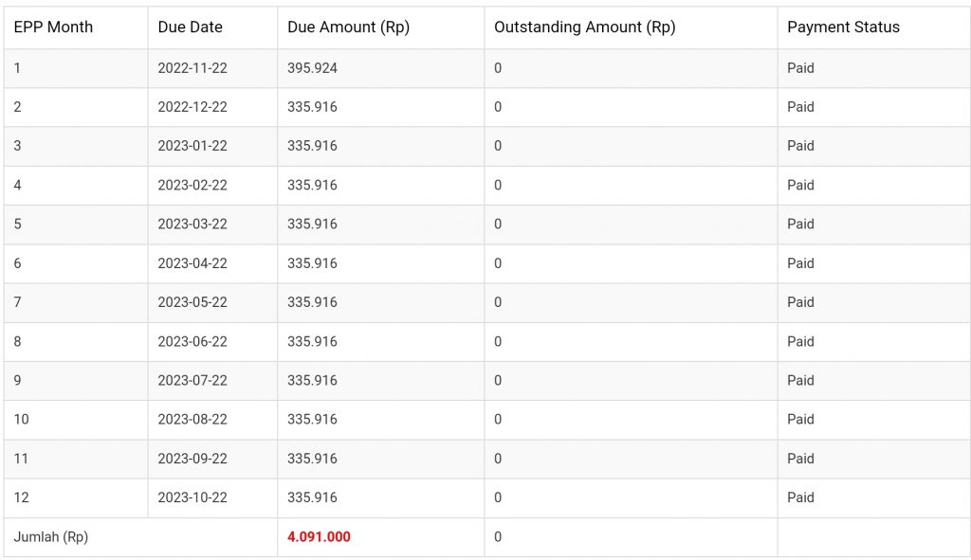
Task: Click the Outstanding Amount (Rp) header
Action: (x=584, y=27)
